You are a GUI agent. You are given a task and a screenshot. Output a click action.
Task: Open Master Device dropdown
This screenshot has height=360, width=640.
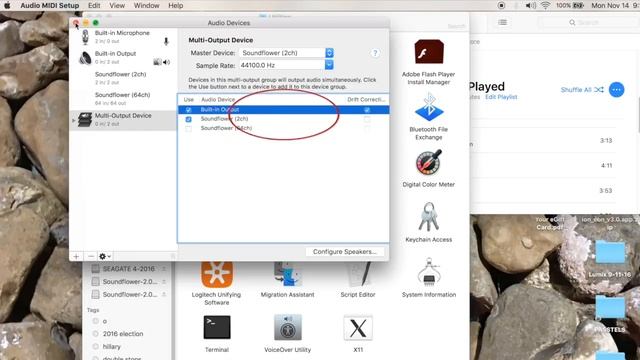[x=329, y=53]
